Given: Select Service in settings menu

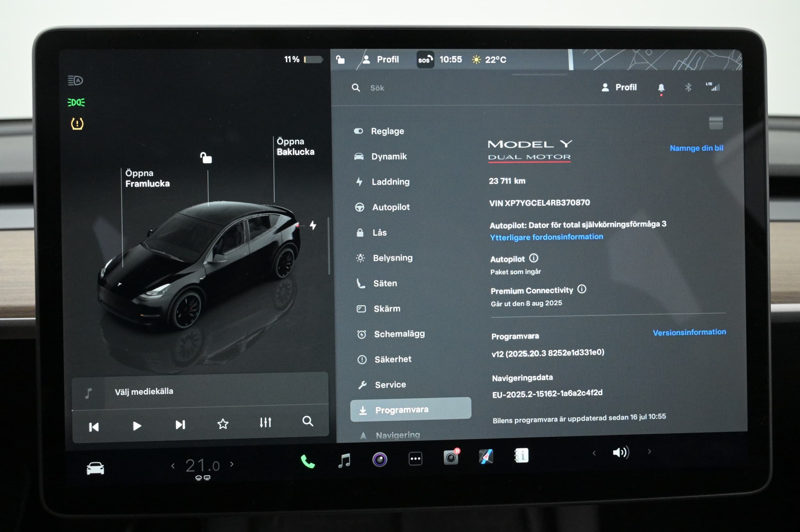Looking at the screenshot, I should coord(382,385).
